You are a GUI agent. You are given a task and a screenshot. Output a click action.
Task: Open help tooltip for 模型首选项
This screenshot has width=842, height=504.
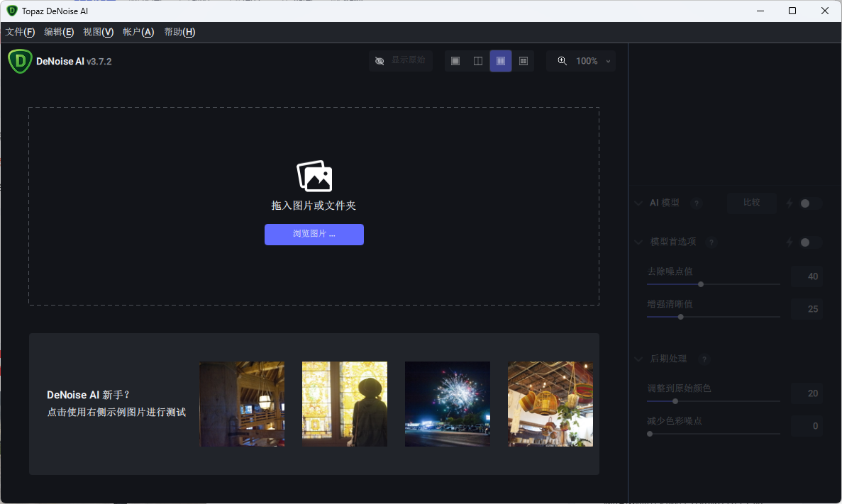click(711, 242)
